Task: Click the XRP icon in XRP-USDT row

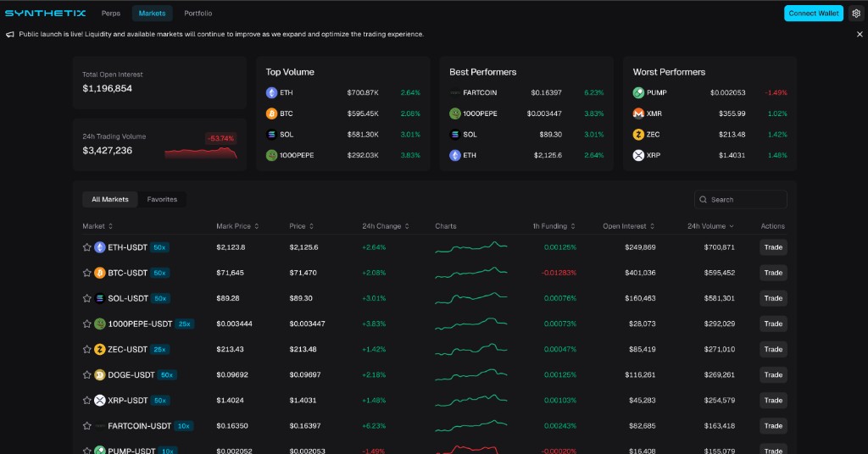Action: tap(100, 400)
